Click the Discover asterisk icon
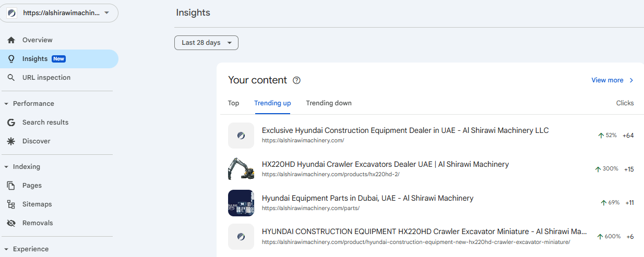Viewport: 644px width, 257px height. [x=11, y=141]
